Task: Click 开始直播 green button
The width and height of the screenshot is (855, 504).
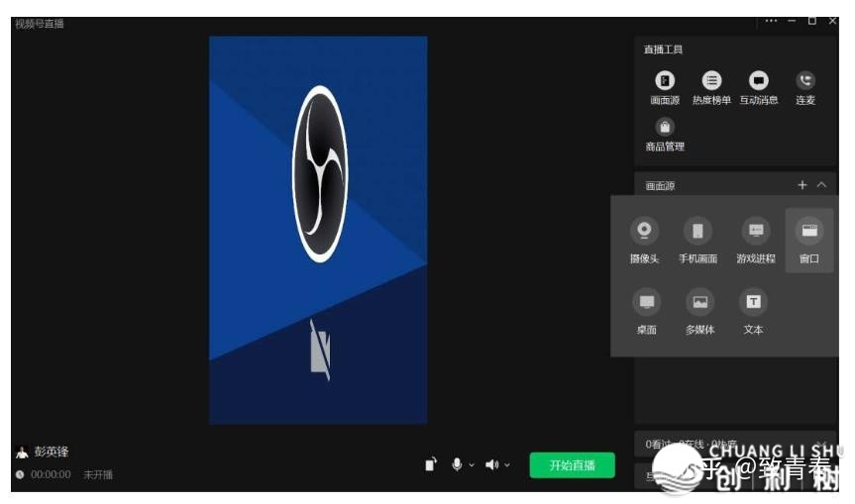Action: [x=572, y=465]
